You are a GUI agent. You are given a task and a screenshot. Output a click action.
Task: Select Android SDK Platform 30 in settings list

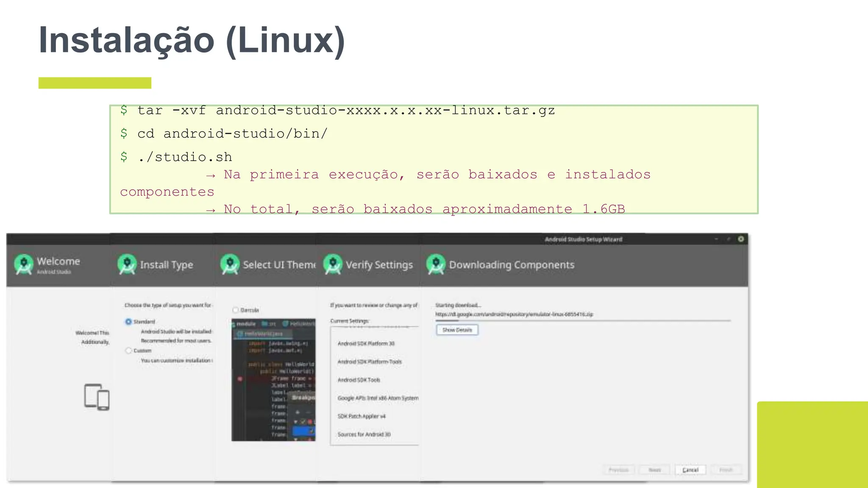[x=366, y=344]
